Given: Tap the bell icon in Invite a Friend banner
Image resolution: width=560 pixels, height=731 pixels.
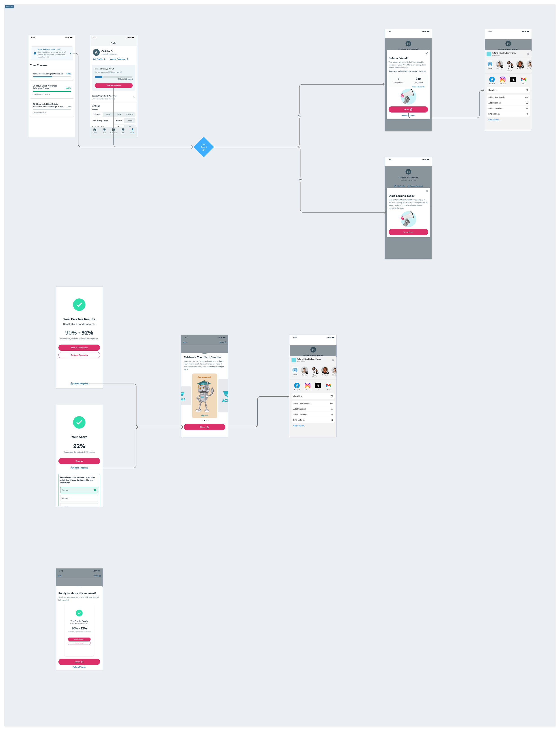Looking at the screenshot, I should [x=35, y=53].
